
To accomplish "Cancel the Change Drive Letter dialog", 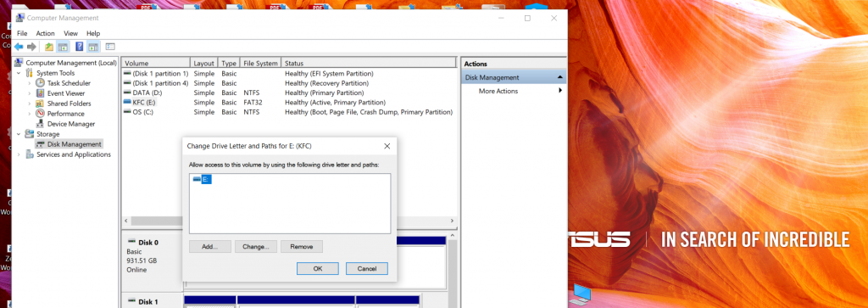I will click(367, 269).
